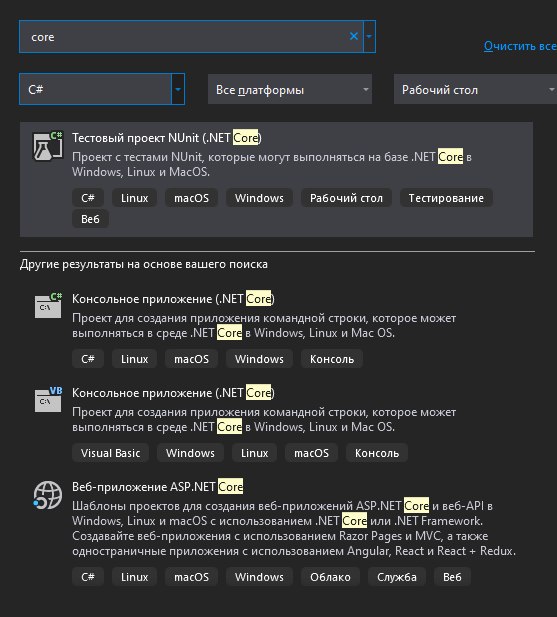Open the search history dropdown arrow

(x=369, y=36)
